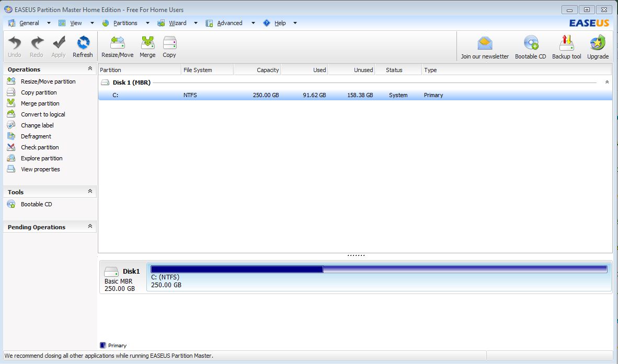The height and width of the screenshot is (364, 618).
Task: Select the Resize/Move toolbar icon
Action: pos(118,43)
